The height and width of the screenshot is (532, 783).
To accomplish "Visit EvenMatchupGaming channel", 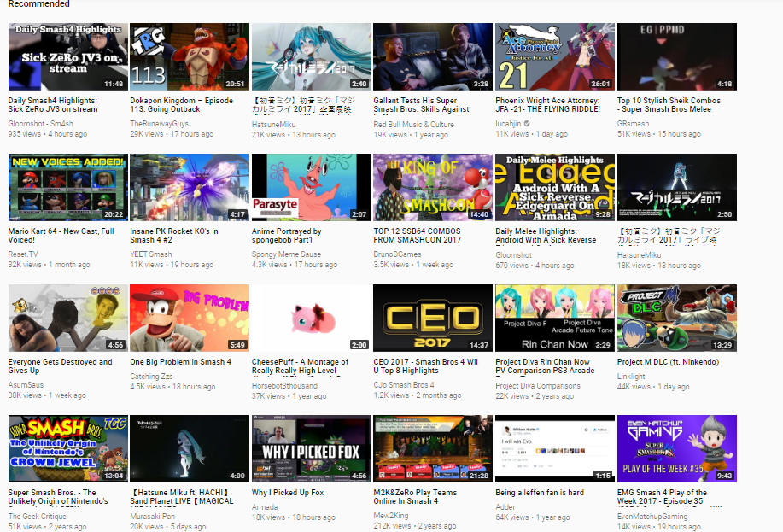I will 652,517.
